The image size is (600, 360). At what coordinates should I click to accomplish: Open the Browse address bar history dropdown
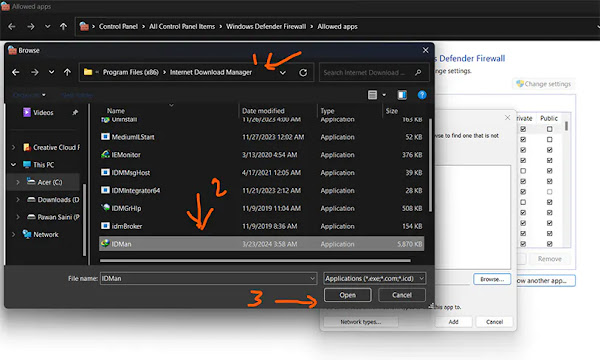283,73
